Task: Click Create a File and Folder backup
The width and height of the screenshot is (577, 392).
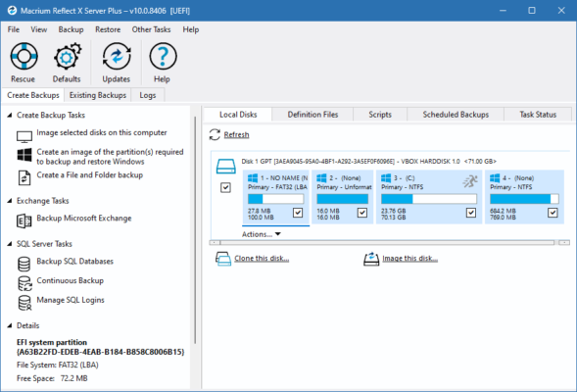Action: (90, 174)
